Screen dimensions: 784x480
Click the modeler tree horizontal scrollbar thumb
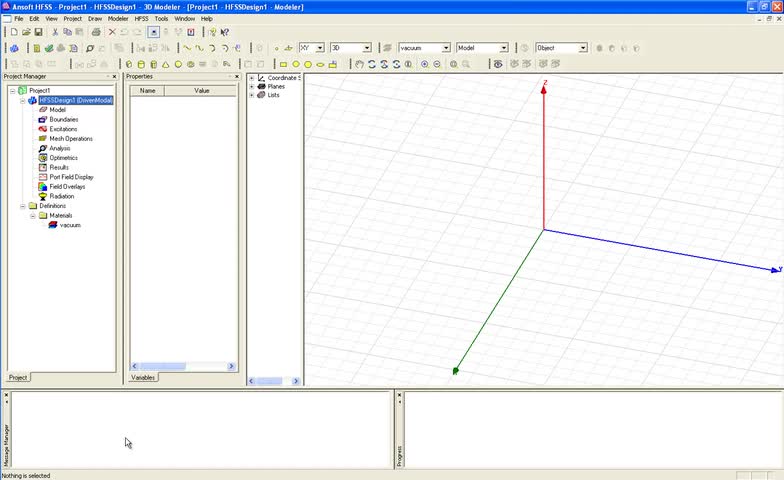(x=270, y=381)
